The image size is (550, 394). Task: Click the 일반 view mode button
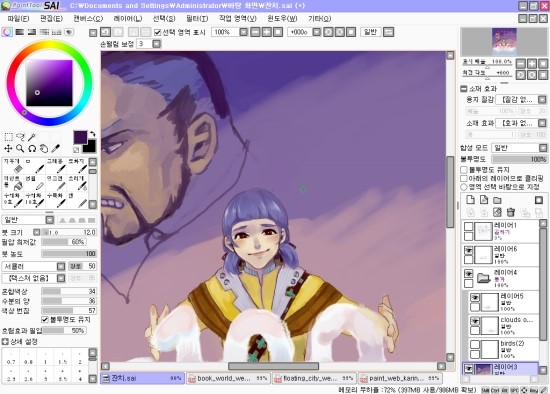point(370,32)
